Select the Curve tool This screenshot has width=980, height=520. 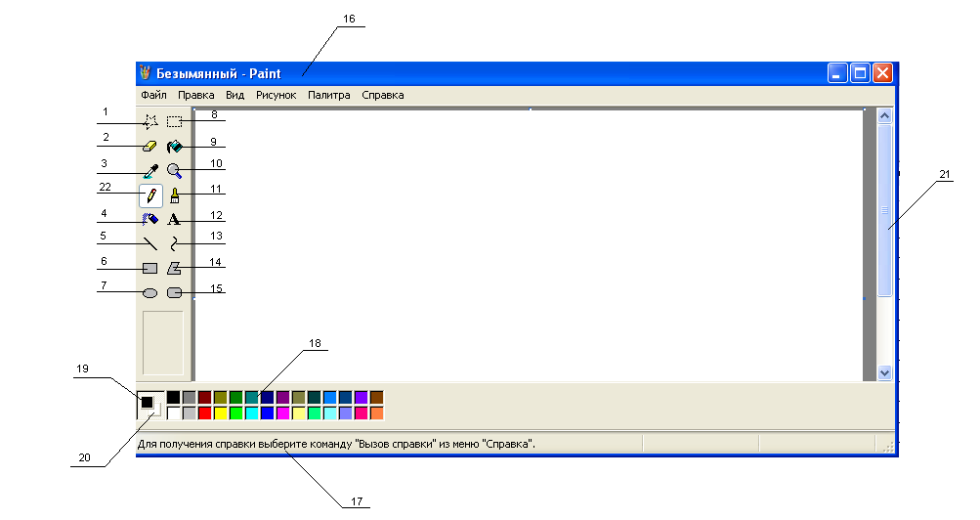coord(174,243)
